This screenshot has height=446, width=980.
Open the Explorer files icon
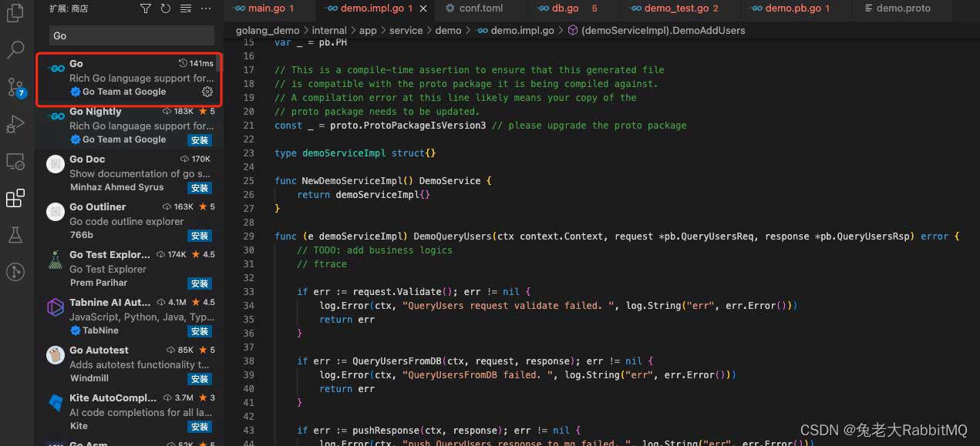pyautogui.click(x=15, y=14)
